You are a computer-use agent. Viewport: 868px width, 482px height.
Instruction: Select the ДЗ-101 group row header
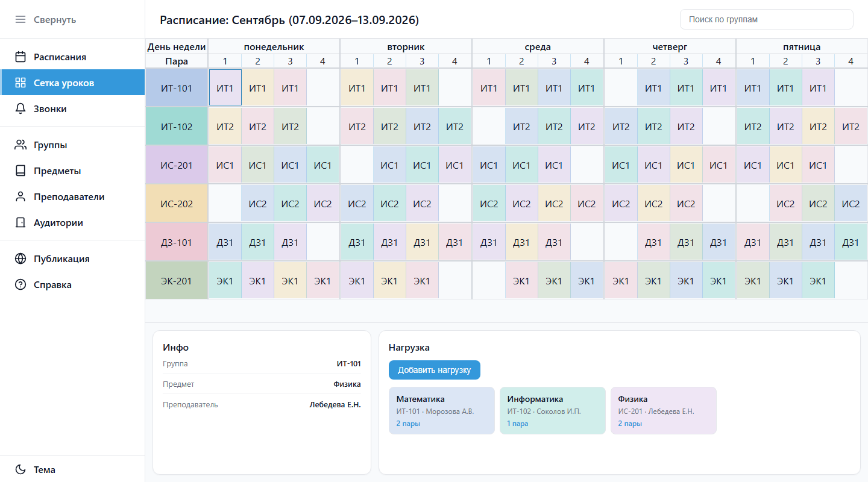[177, 242]
